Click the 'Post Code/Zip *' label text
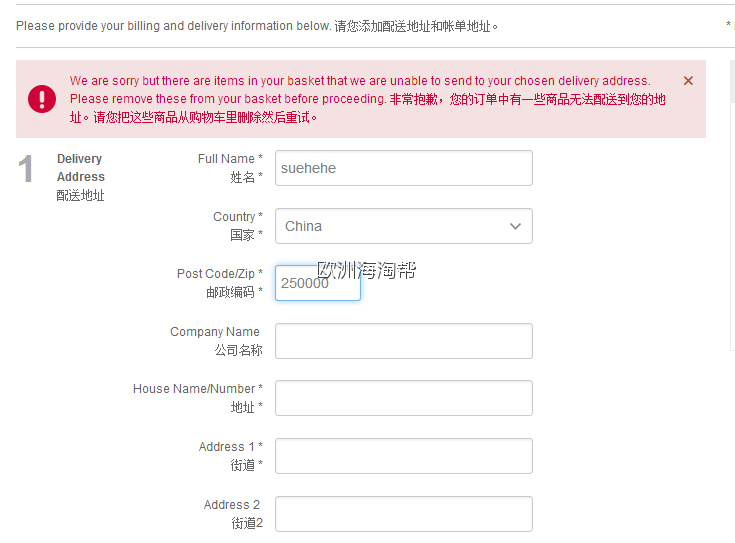The height and width of the screenshot is (543, 735). tap(220, 274)
